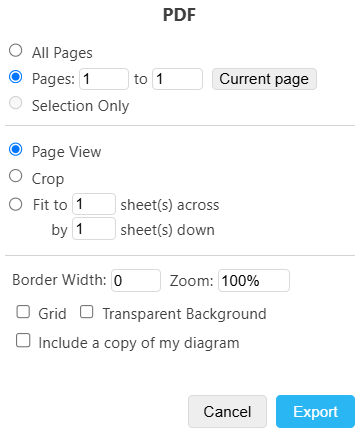Click the Transparent Background label text

tap(184, 314)
